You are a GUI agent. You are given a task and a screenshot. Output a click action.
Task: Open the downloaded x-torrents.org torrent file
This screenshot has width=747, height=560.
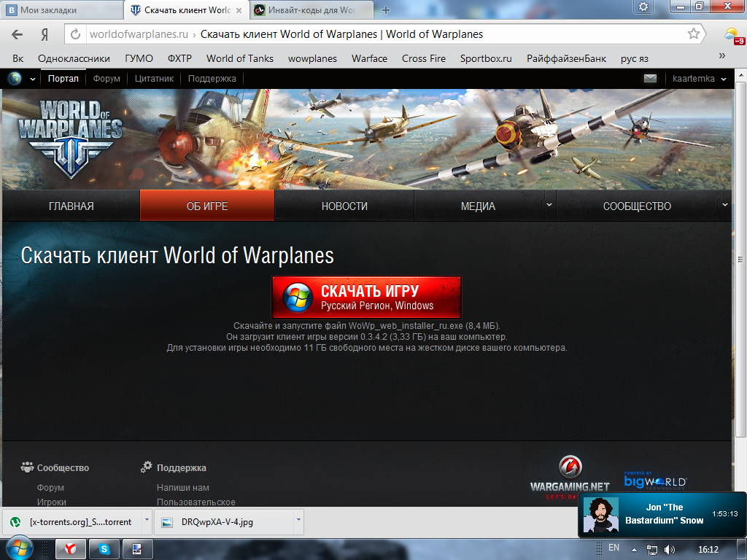tap(74, 522)
